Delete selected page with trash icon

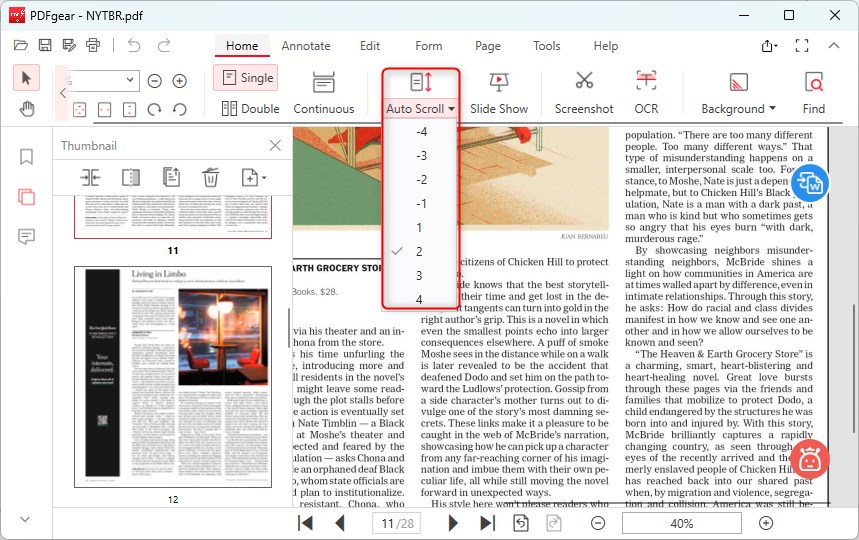coord(210,177)
